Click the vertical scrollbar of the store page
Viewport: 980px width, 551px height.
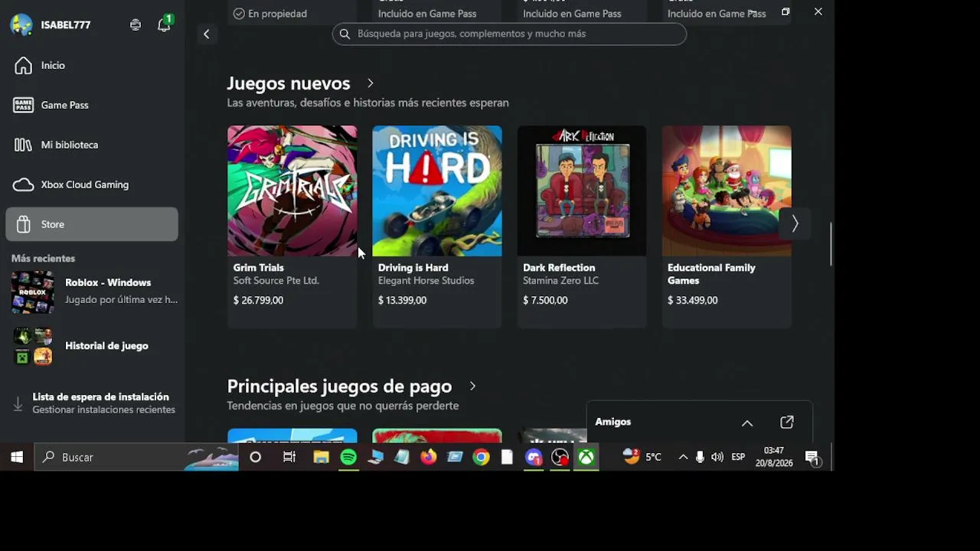pos(831,244)
